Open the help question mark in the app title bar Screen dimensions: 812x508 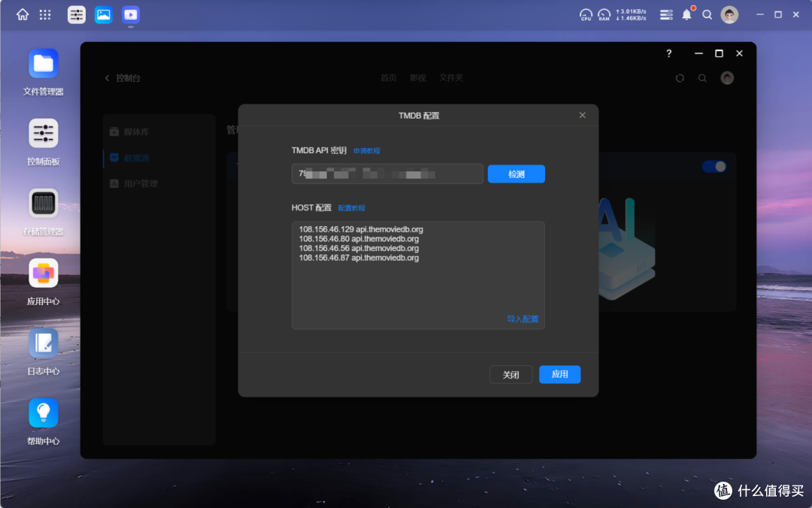(x=668, y=53)
